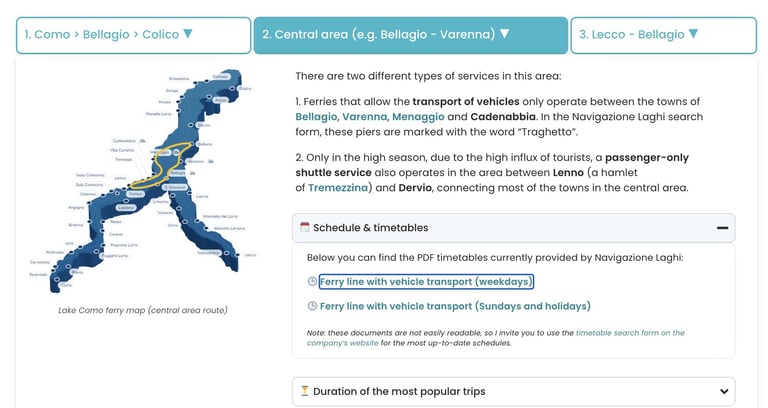This screenshot has height=408, width=768.
Task: Open the Varenna town link
Action: click(x=364, y=117)
